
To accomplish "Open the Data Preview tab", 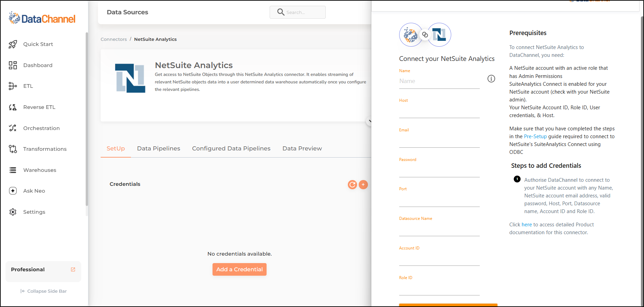I will coord(302,148).
